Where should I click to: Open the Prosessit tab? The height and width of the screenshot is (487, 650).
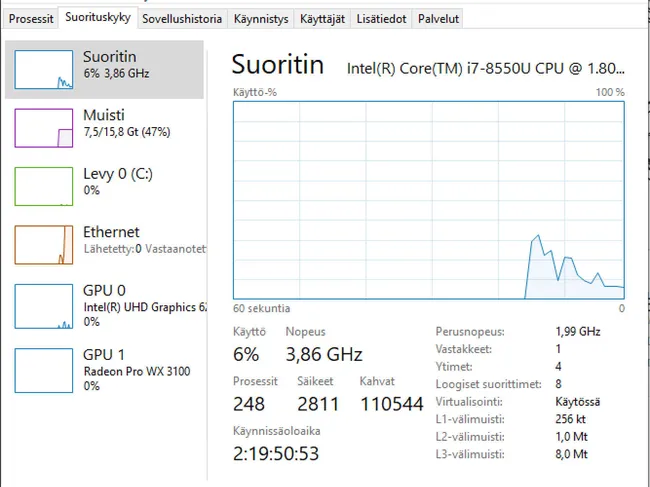(31, 19)
